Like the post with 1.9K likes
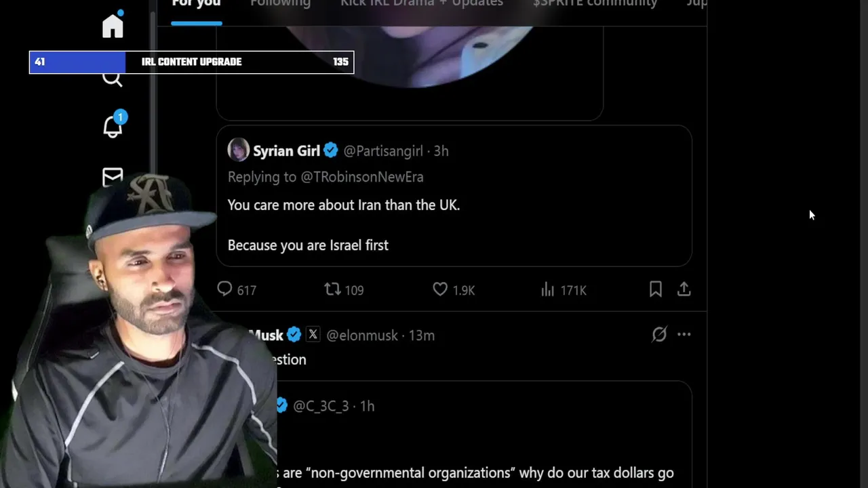868x488 pixels. tap(454, 289)
